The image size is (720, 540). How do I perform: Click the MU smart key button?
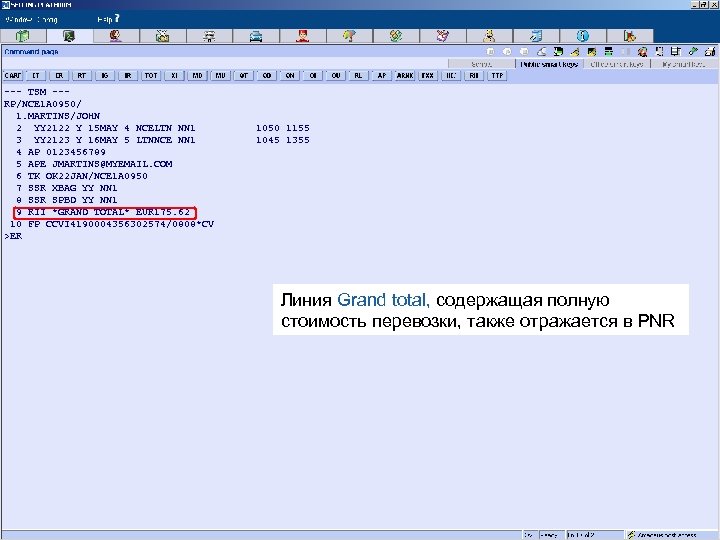click(220, 76)
